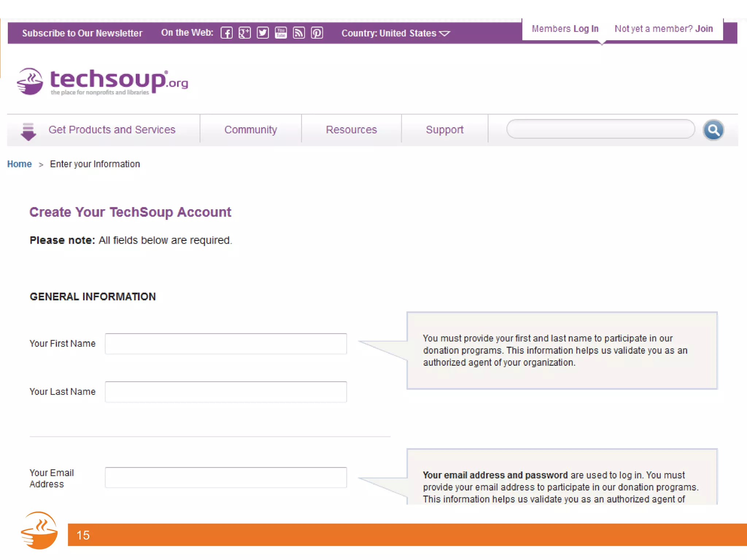Click Subscribe to Our Newsletter link
The width and height of the screenshot is (747, 560).
(x=82, y=33)
